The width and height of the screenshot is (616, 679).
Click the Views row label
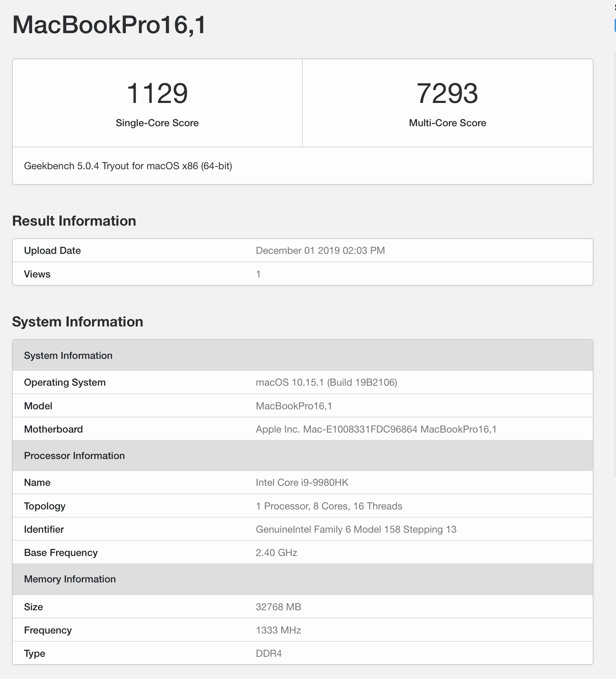click(37, 274)
